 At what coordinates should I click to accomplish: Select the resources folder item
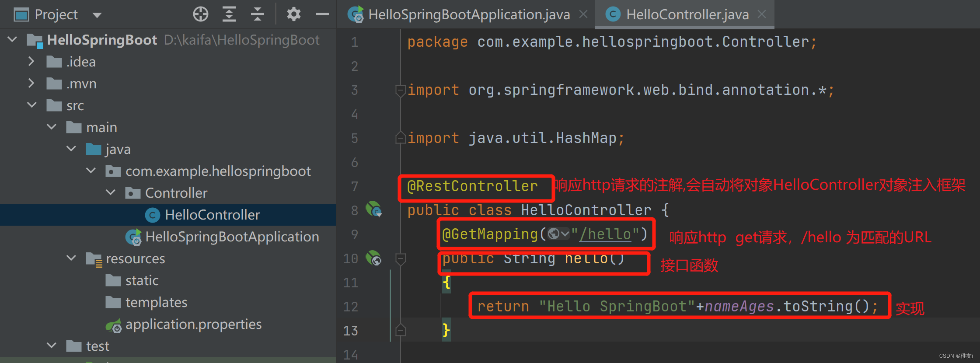point(136,258)
